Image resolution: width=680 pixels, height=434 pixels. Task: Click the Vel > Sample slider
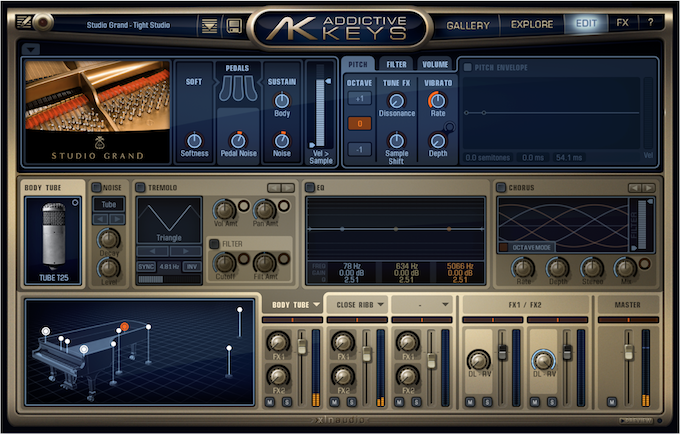point(320,112)
